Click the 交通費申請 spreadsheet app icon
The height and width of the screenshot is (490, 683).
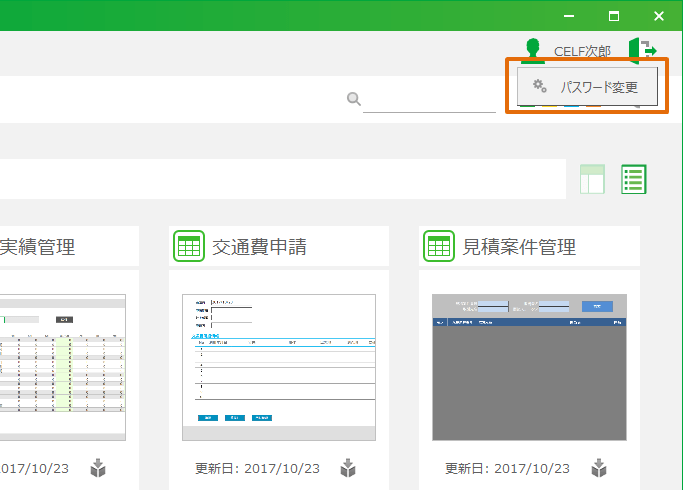coord(189,246)
